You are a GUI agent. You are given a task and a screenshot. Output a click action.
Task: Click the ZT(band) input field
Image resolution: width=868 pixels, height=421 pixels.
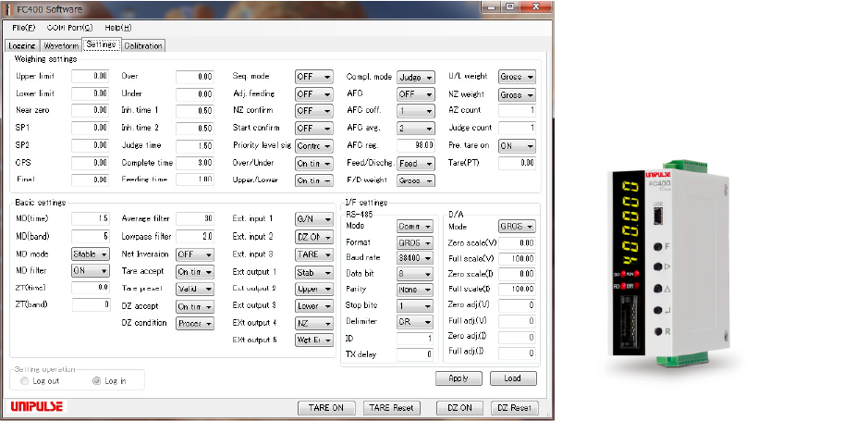[x=91, y=304]
